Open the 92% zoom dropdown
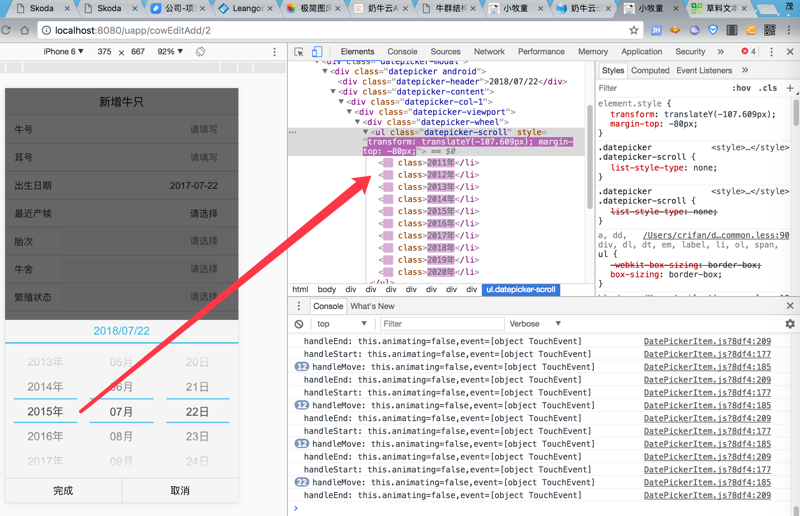The height and width of the screenshot is (516, 800). click(x=170, y=52)
